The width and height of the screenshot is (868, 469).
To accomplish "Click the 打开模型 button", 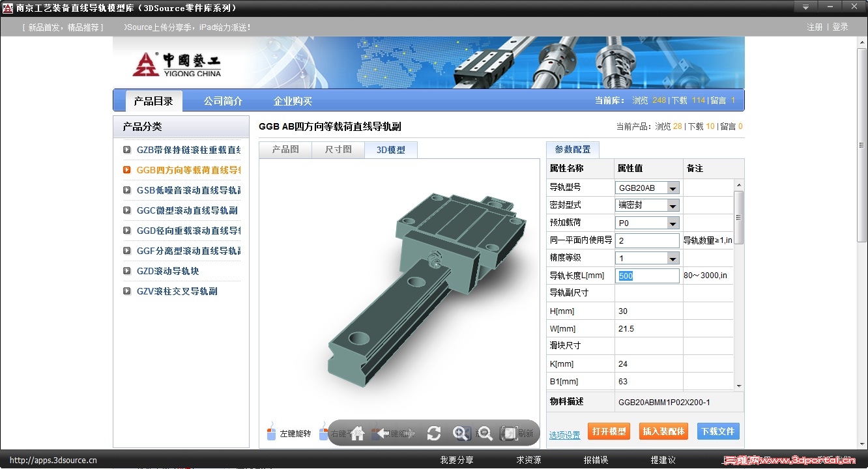I will tap(609, 431).
